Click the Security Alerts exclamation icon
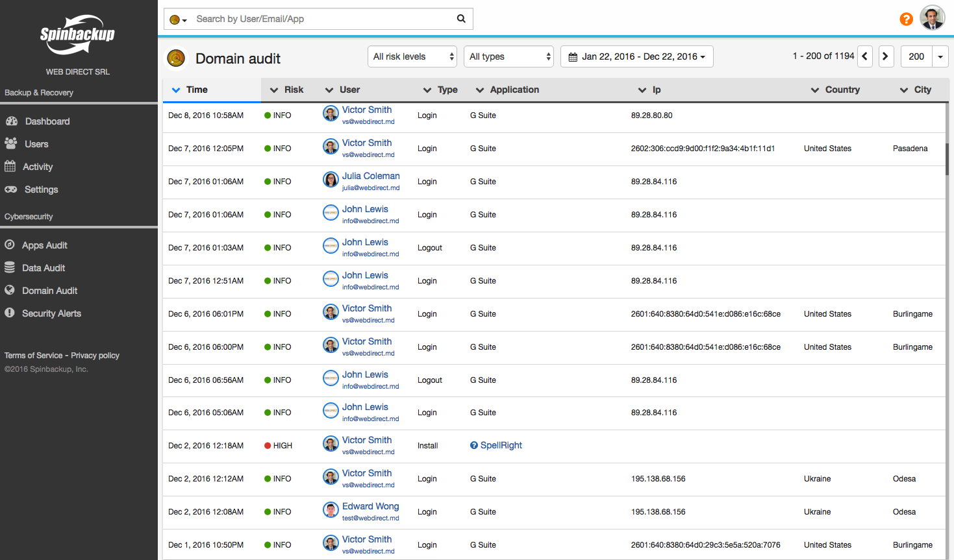Image resolution: width=954 pixels, height=560 pixels. click(10, 313)
